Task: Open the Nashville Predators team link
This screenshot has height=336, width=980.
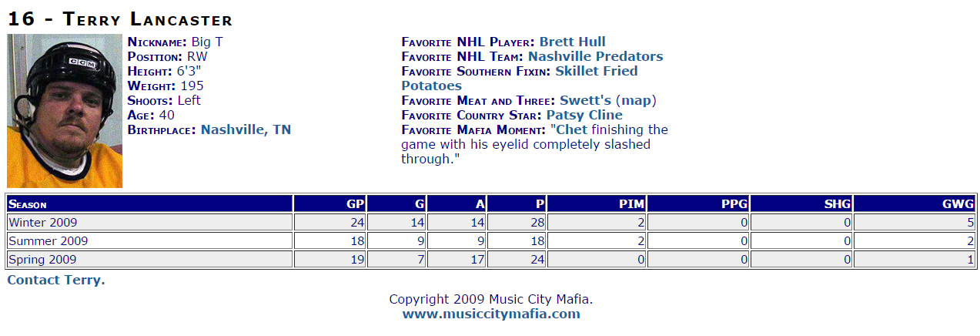Action: 595,56
